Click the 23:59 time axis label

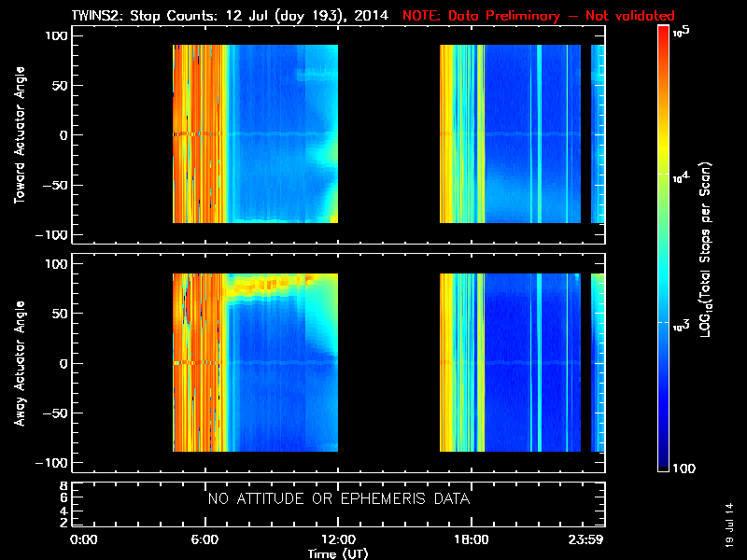click(x=586, y=539)
